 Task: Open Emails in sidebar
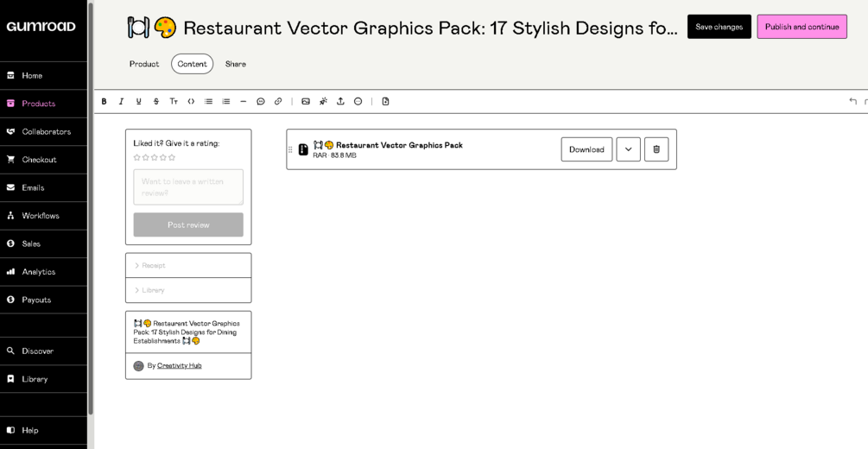point(44,187)
